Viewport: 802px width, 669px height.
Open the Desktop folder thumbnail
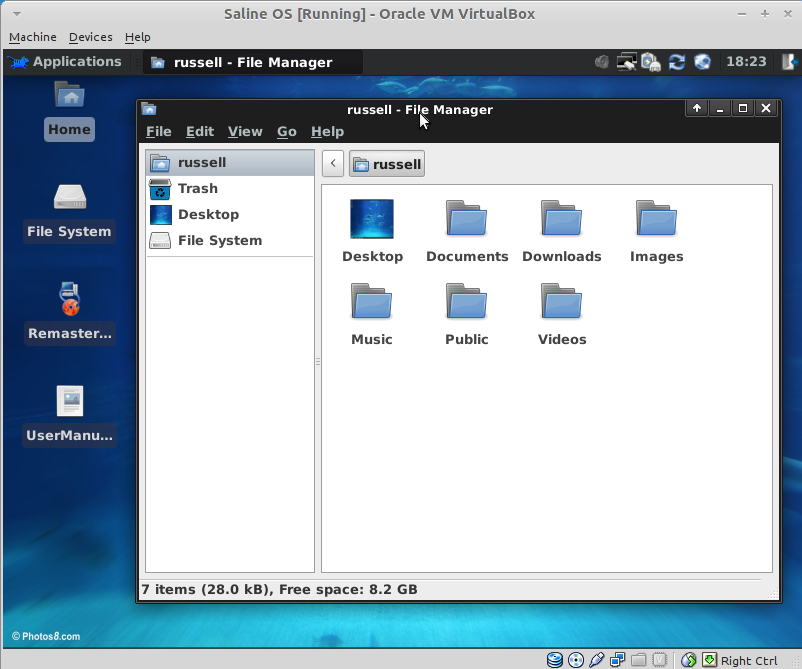(x=371, y=219)
